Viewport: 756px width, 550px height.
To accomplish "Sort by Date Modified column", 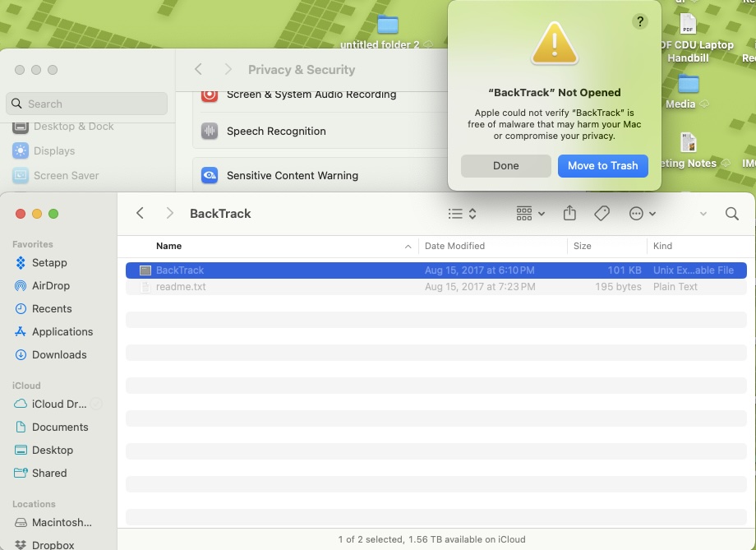I will (x=454, y=246).
